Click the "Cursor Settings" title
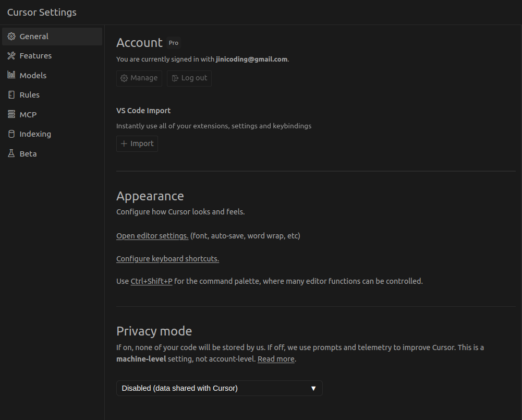This screenshot has height=420, width=522. pos(42,13)
